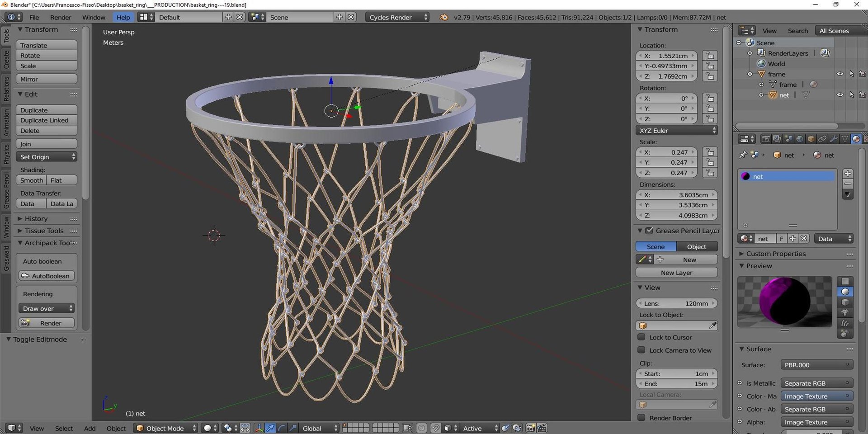Click the Duplicate Linked button
Screen dimensions: 868x434
(x=47, y=120)
